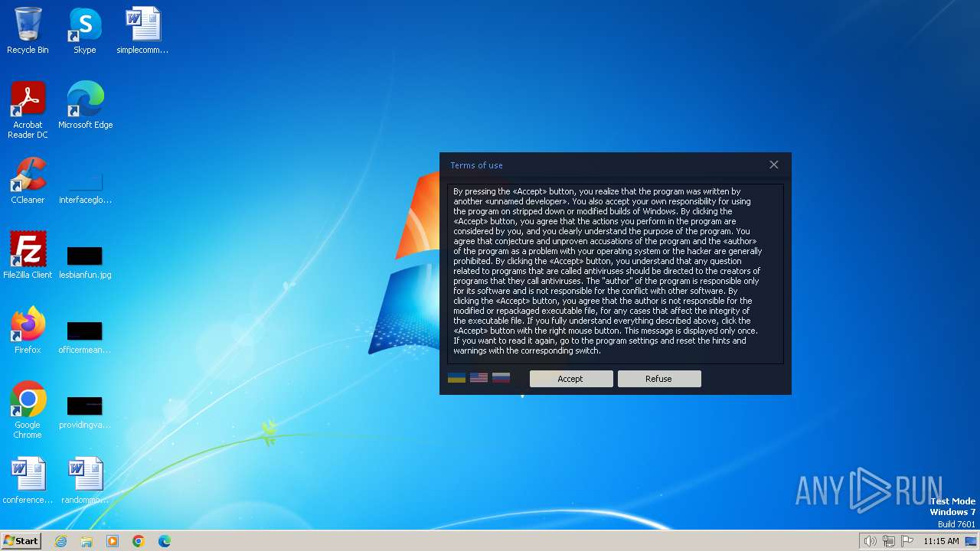980x551 pixels.
Task: Select the lesbianfun.jpg desktop thumbnail
Action: [x=85, y=262]
